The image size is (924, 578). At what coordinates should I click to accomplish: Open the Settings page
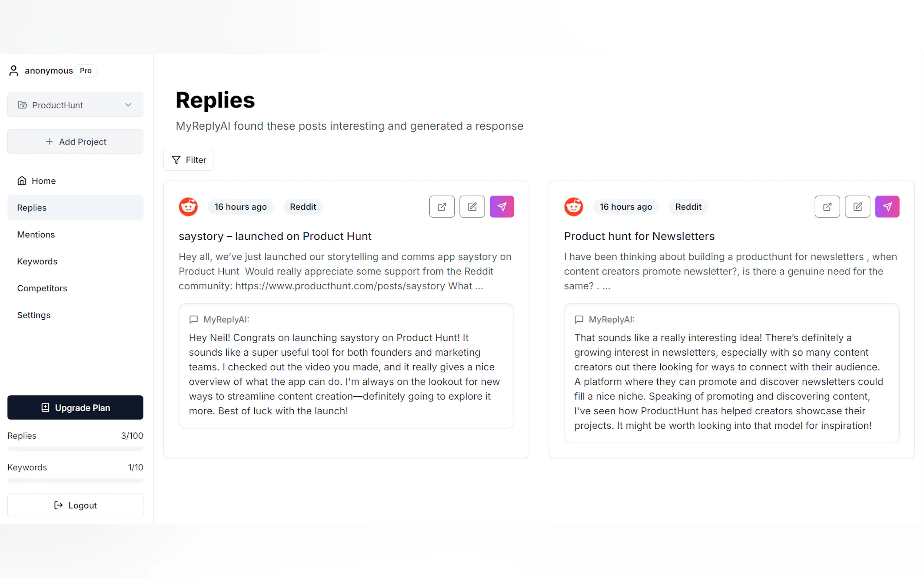click(x=33, y=315)
